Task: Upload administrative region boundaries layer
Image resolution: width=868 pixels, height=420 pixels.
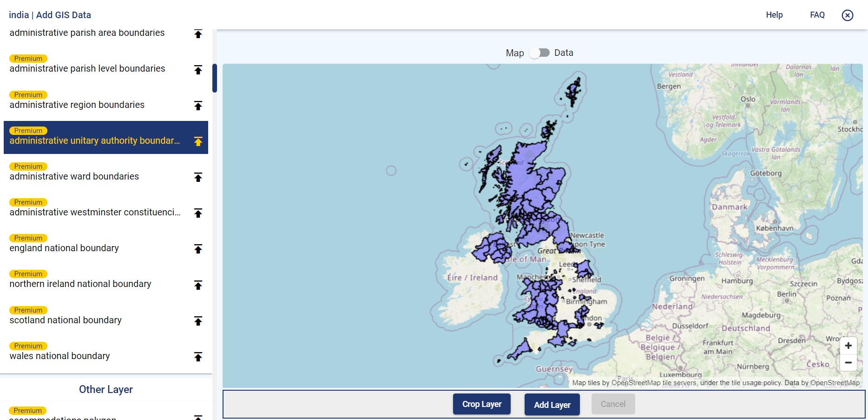Action: point(198,106)
